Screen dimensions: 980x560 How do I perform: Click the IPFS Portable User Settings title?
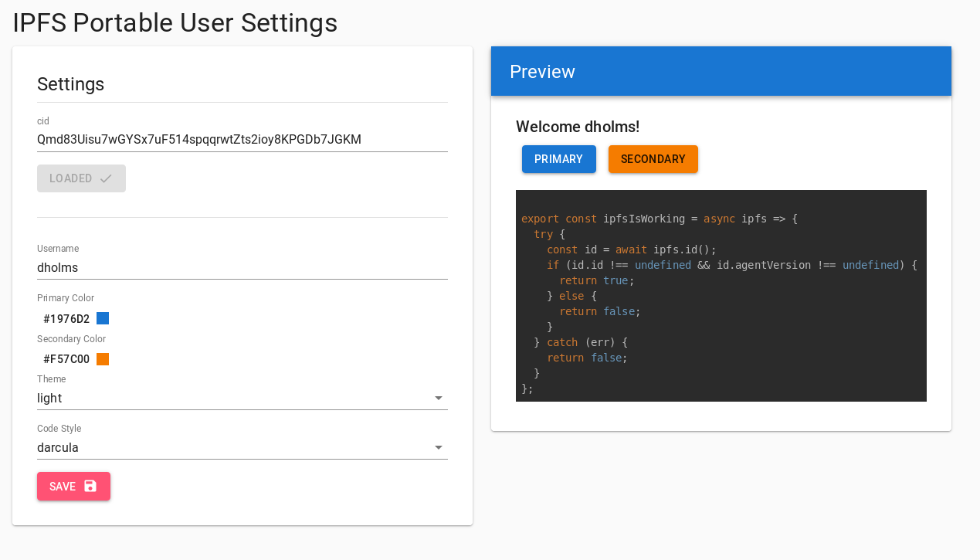175,23
